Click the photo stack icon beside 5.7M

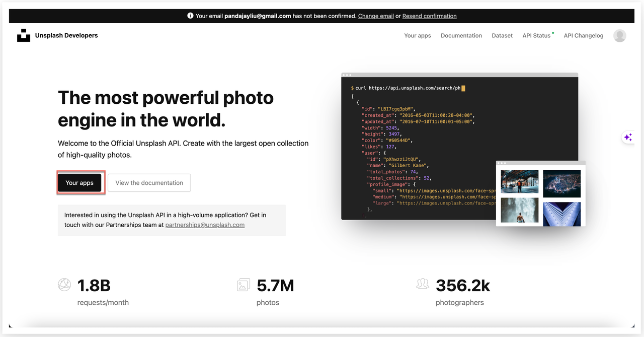tap(244, 285)
